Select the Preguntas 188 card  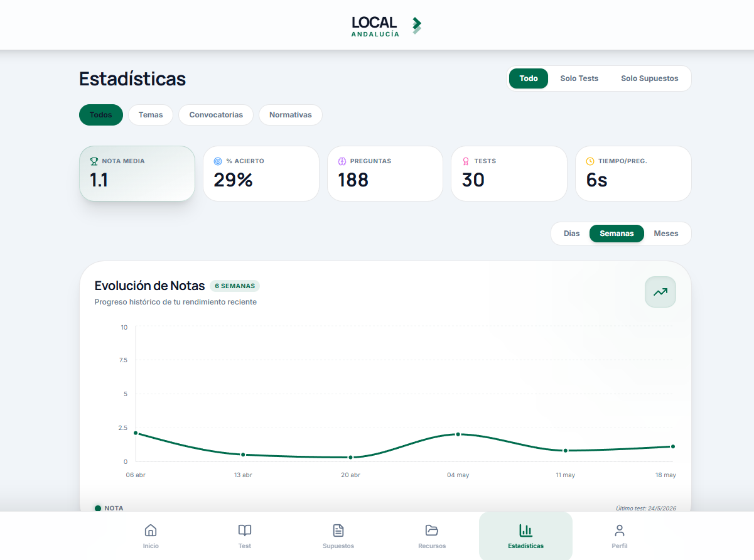coord(385,174)
